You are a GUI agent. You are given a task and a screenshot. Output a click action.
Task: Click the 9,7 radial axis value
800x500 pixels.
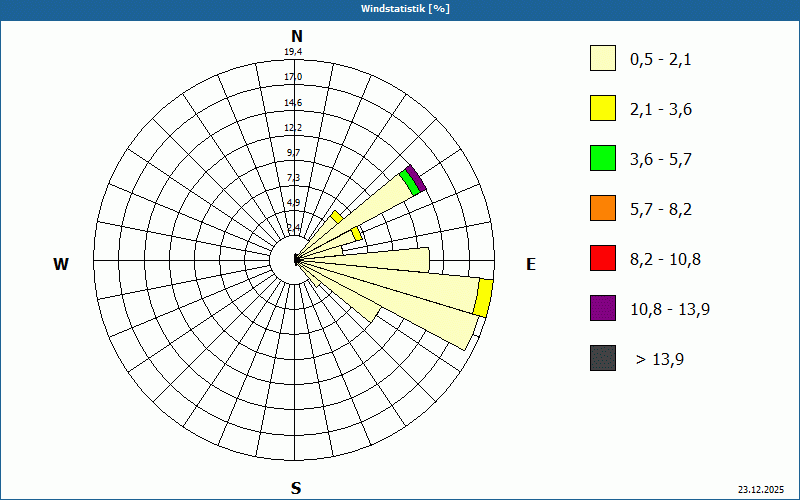[x=293, y=153]
